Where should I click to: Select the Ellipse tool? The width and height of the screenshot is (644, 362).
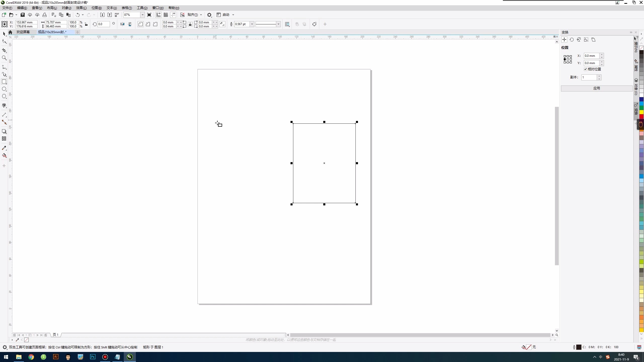4,89
